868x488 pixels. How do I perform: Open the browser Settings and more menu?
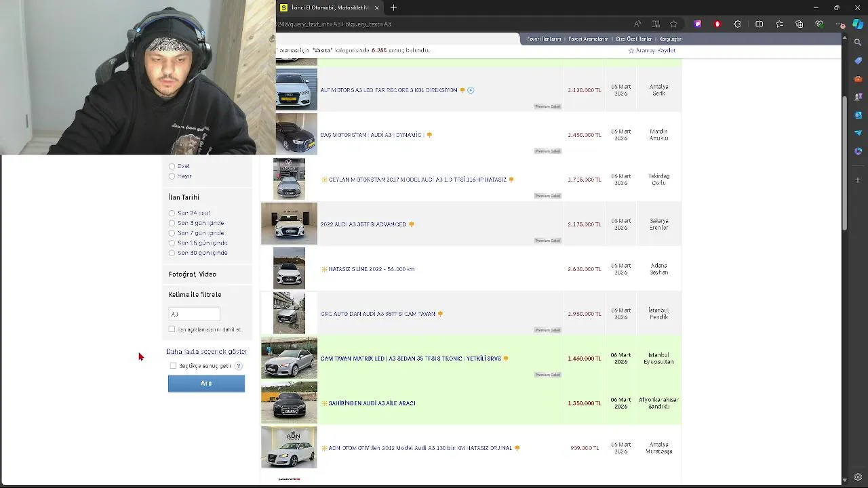840,24
